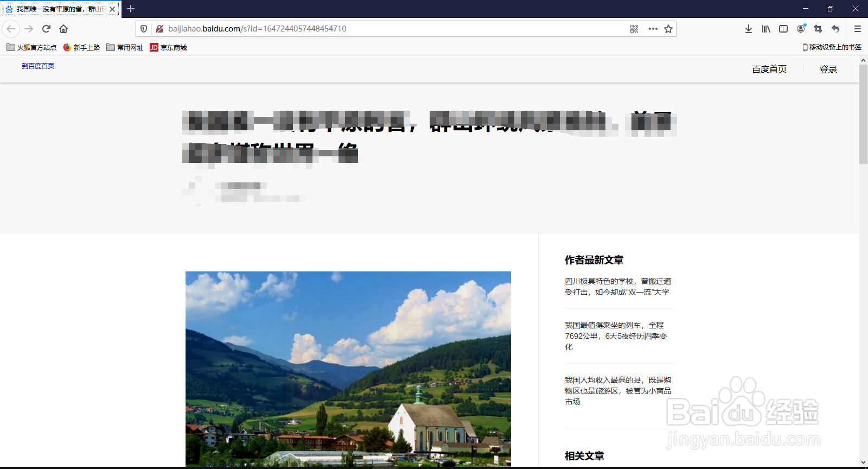Click the mountain village landscape image
The image size is (868, 469).
click(348, 369)
